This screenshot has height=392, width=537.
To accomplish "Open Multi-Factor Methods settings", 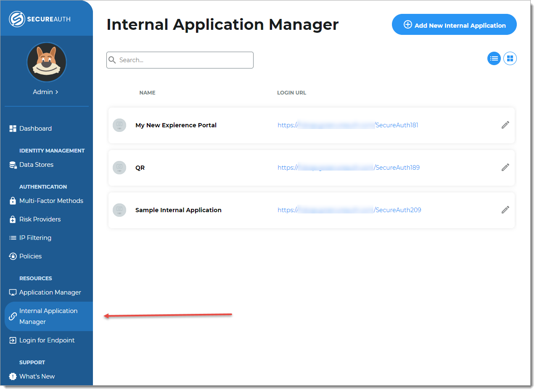I will pos(51,200).
